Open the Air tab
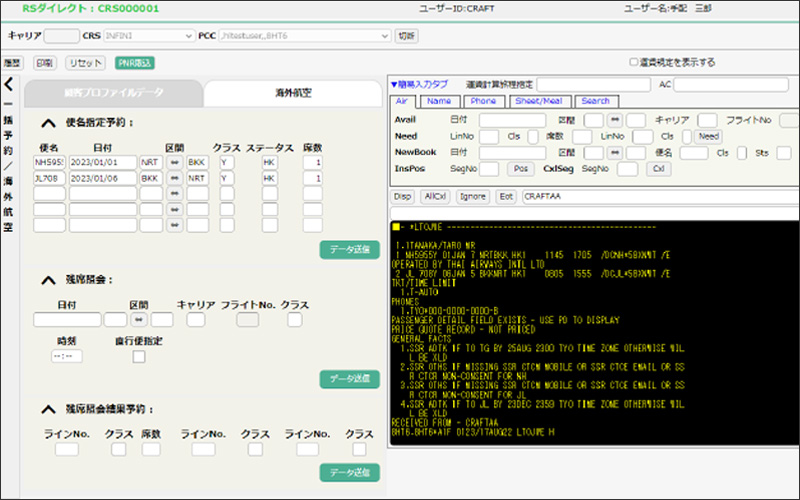The height and width of the screenshot is (500, 800). click(402, 101)
